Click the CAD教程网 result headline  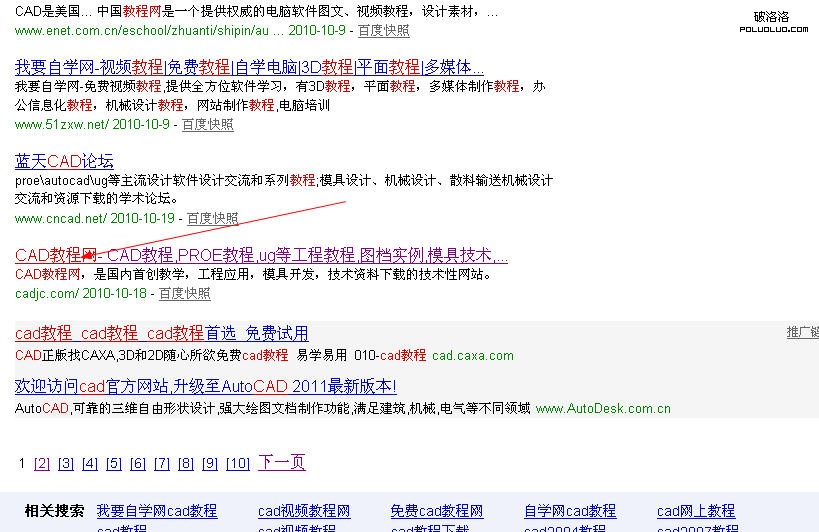click(x=261, y=255)
